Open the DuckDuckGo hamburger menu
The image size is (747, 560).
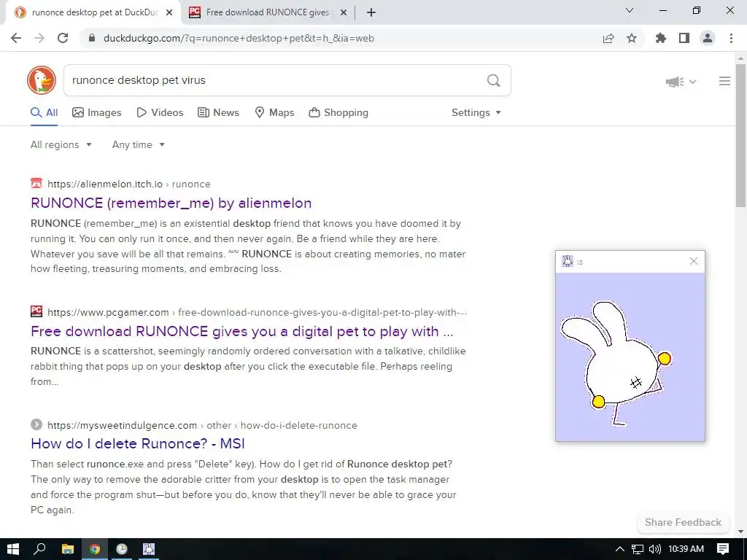pyautogui.click(x=724, y=81)
